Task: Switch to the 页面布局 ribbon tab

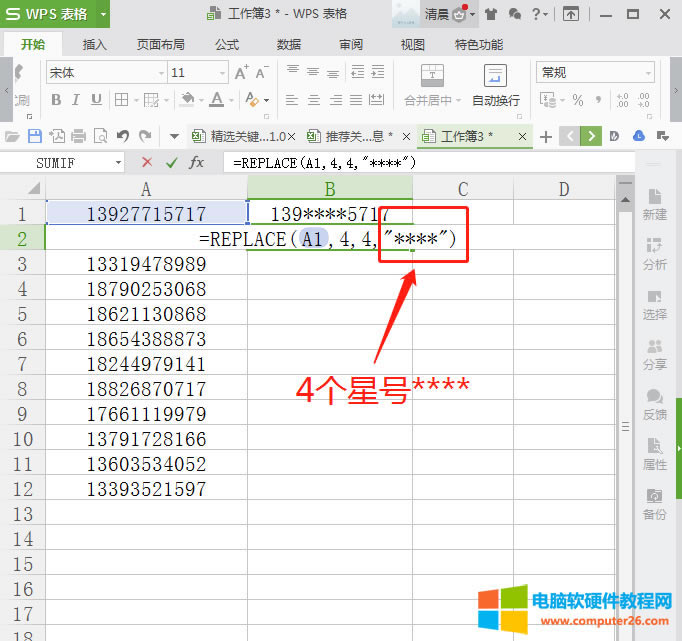Action: click(160, 45)
